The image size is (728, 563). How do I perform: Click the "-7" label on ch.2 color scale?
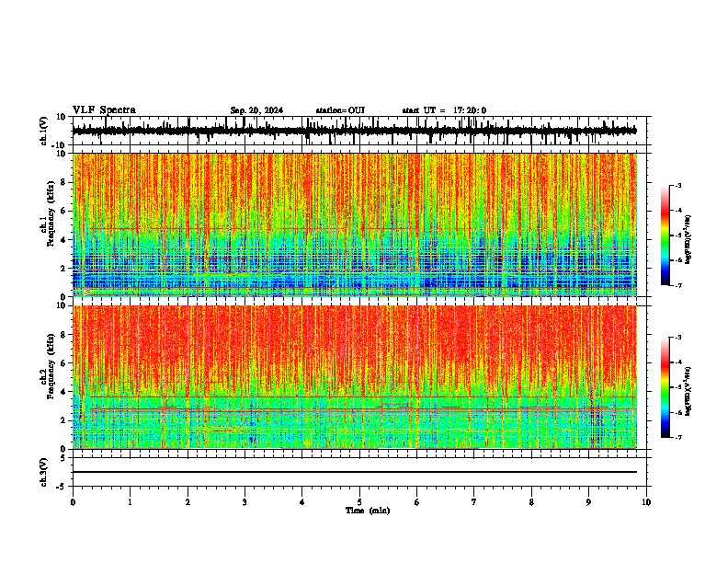click(x=677, y=438)
